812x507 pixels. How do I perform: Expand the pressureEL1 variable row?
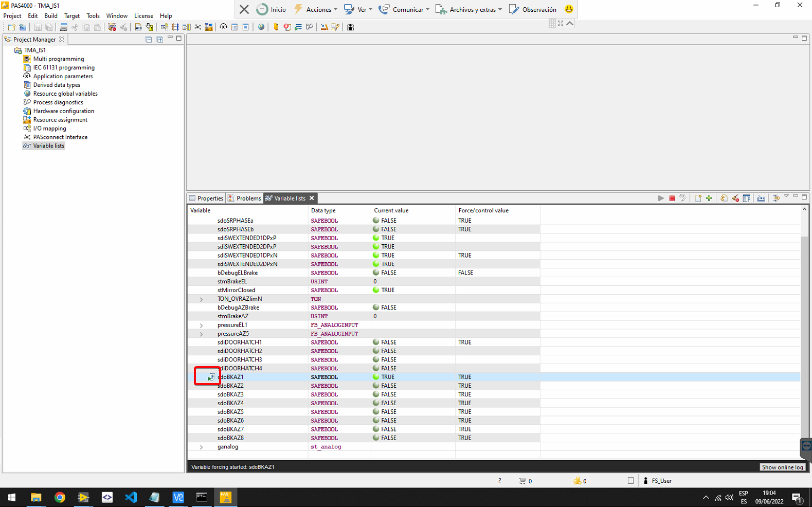pos(201,325)
